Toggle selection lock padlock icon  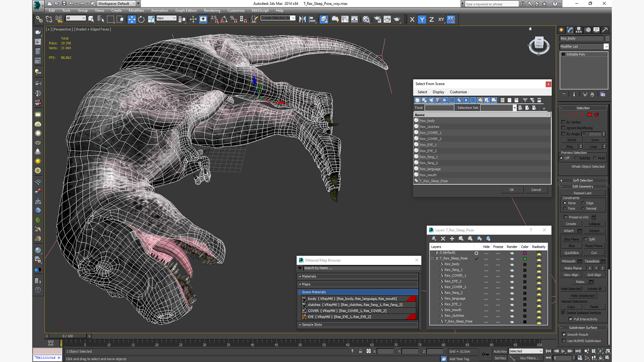tap(360, 351)
